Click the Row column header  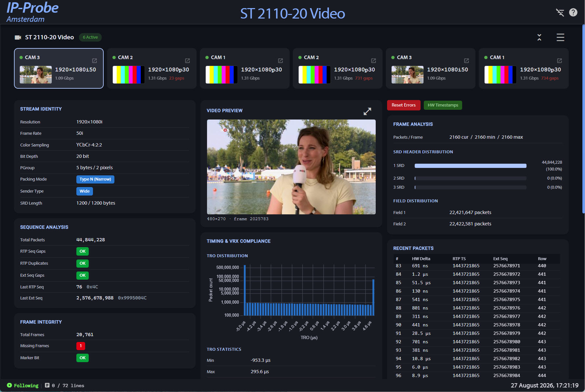pyautogui.click(x=542, y=259)
